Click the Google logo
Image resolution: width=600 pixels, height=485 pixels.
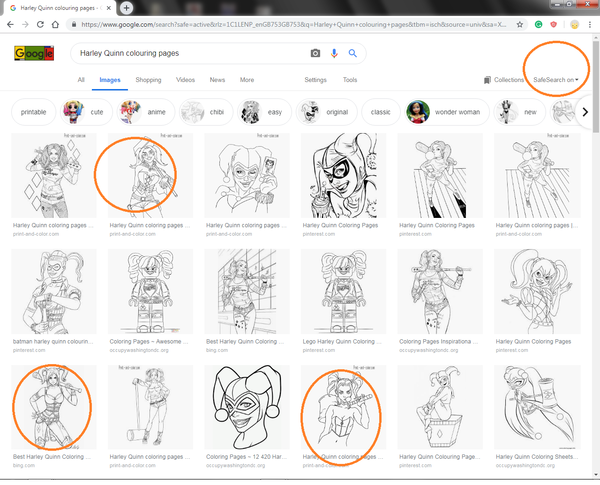pos(34,53)
